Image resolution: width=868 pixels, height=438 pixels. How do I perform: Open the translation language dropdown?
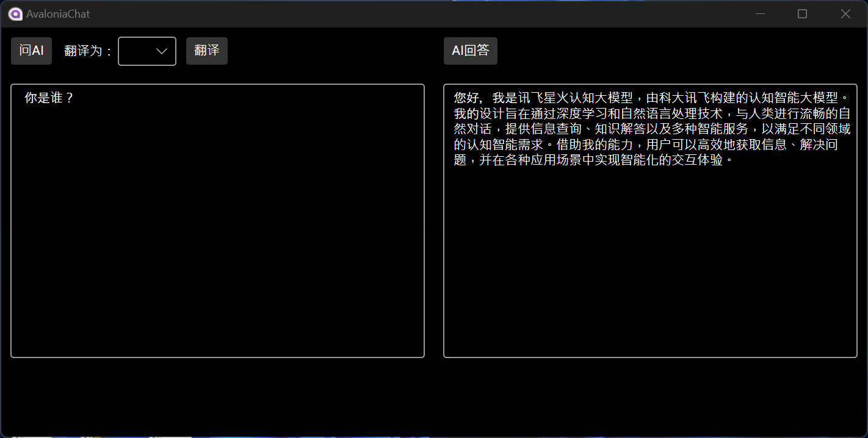(147, 51)
